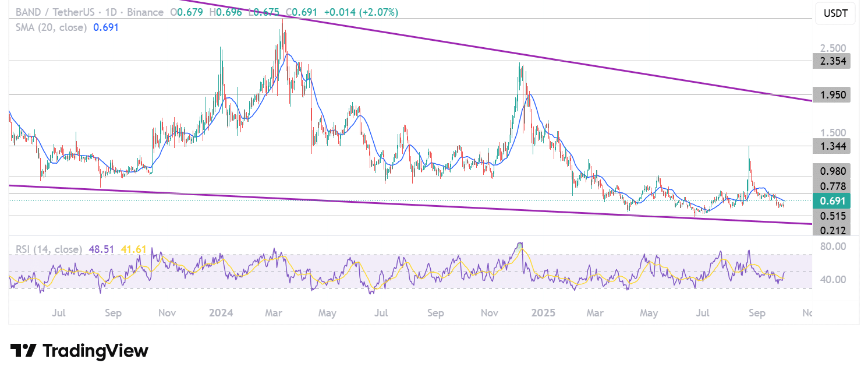Click the TradingView logo icon
Image resolution: width=868 pixels, height=377 pixels.
coord(23,350)
